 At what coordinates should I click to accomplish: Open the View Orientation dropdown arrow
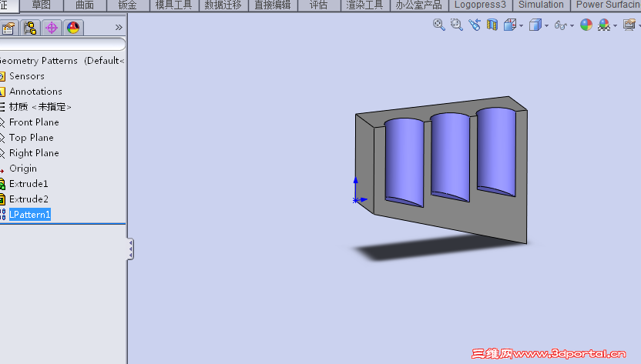pos(521,25)
